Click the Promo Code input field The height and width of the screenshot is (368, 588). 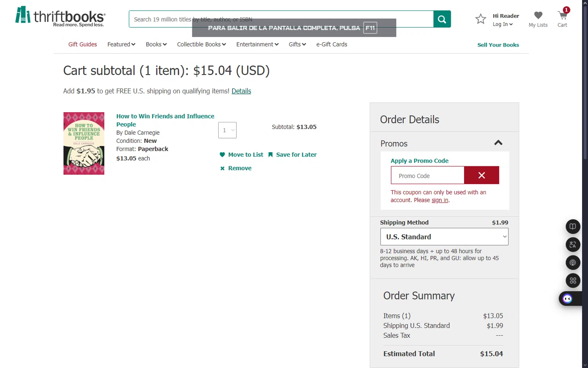pyautogui.click(x=427, y=175)
